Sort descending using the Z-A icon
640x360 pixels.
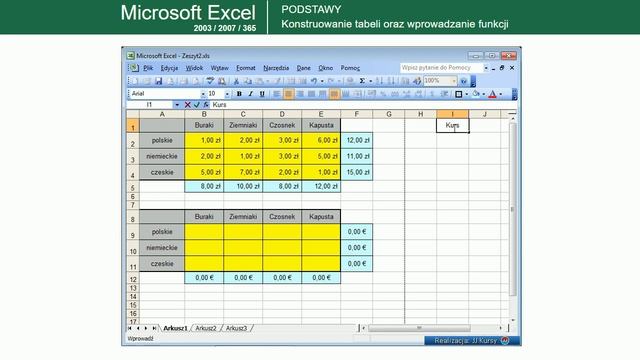click(x=391, y=81)
